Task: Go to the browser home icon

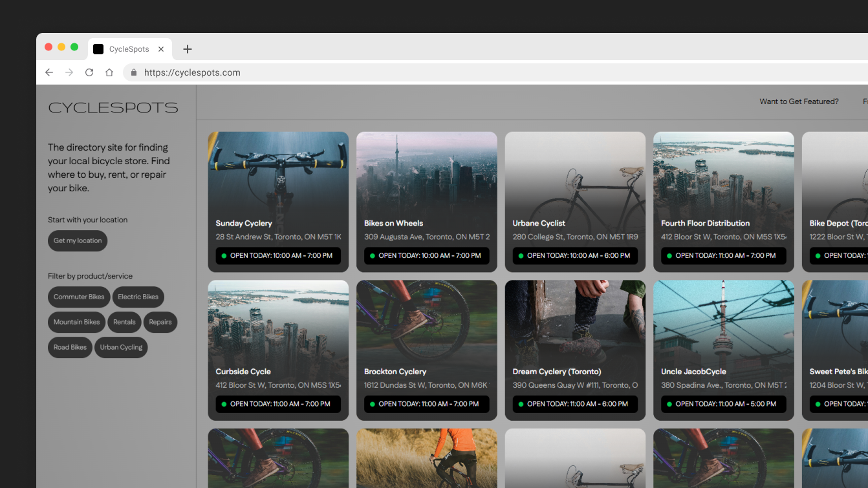Action: pos(109,72)
